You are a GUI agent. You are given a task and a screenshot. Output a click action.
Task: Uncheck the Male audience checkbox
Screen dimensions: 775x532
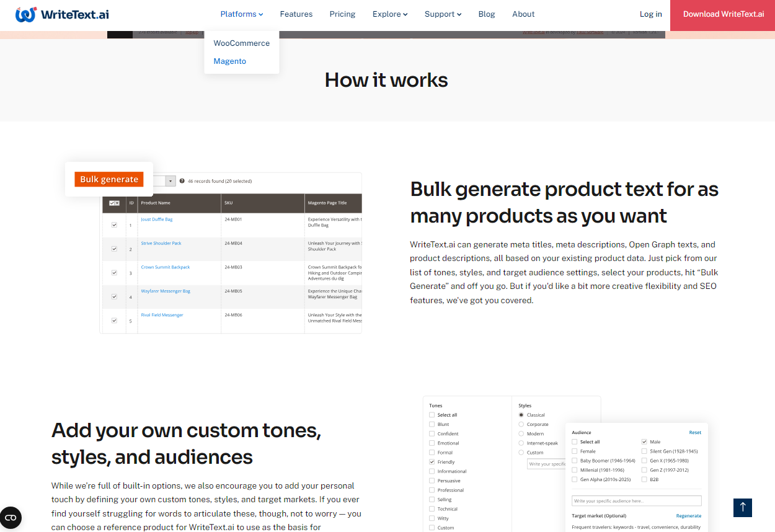pyautogui.click(x=644, y=442)
